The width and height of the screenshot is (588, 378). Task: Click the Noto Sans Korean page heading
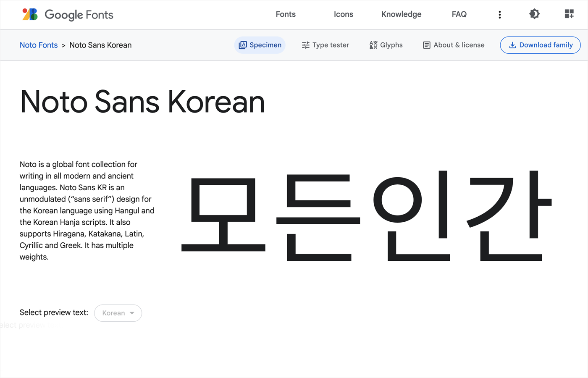(x=142, y=102)
